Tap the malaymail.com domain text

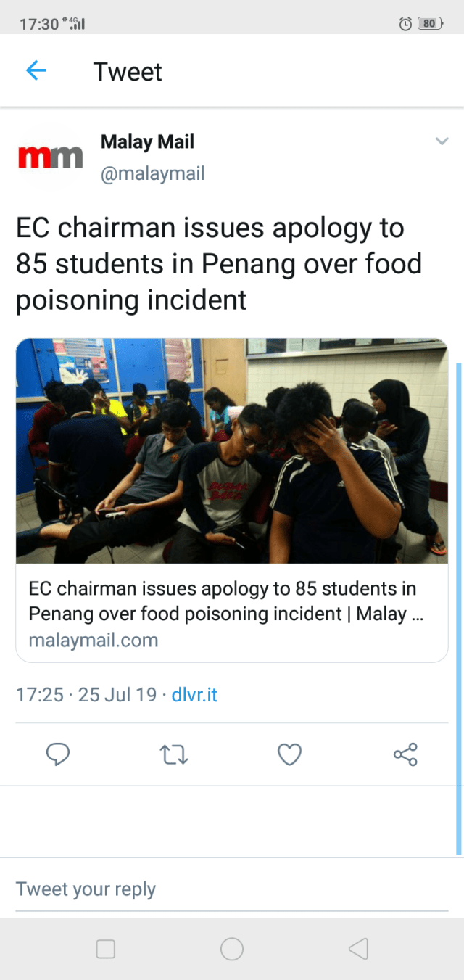[x=93, y=641]
